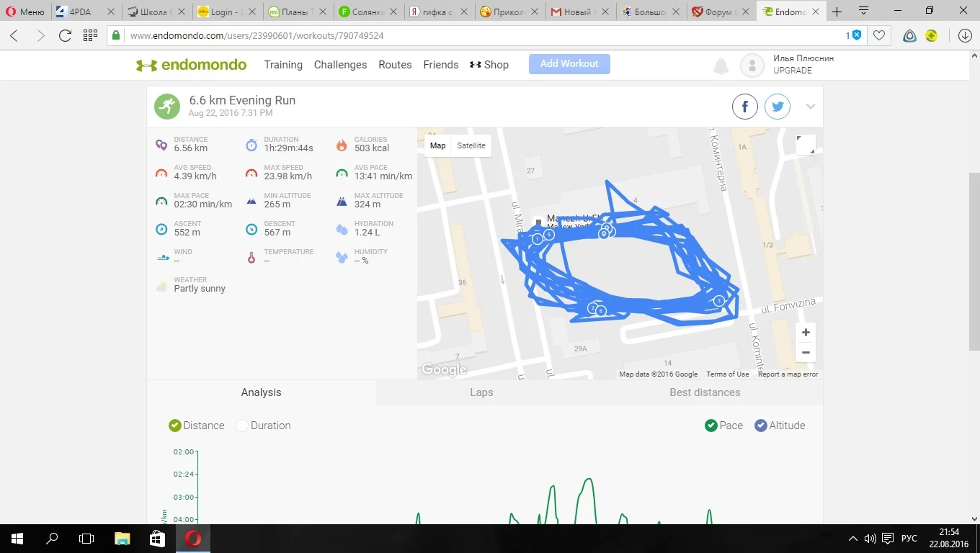Viewport: 980px width, 553px height.
Task: Open the notifications bell
Action: click(721, 66)
